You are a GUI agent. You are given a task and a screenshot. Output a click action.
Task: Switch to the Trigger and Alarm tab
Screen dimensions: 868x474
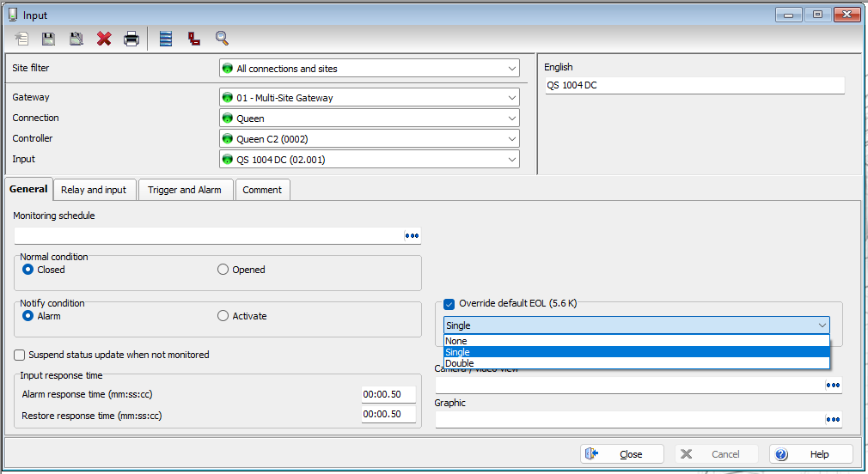pos(184,190)
